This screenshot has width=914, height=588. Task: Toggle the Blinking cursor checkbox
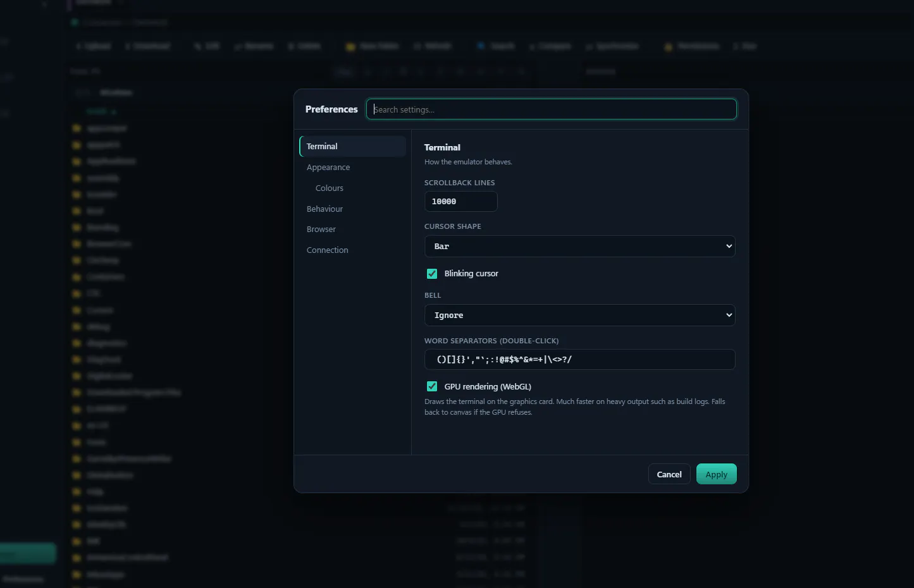click(432, 274)
